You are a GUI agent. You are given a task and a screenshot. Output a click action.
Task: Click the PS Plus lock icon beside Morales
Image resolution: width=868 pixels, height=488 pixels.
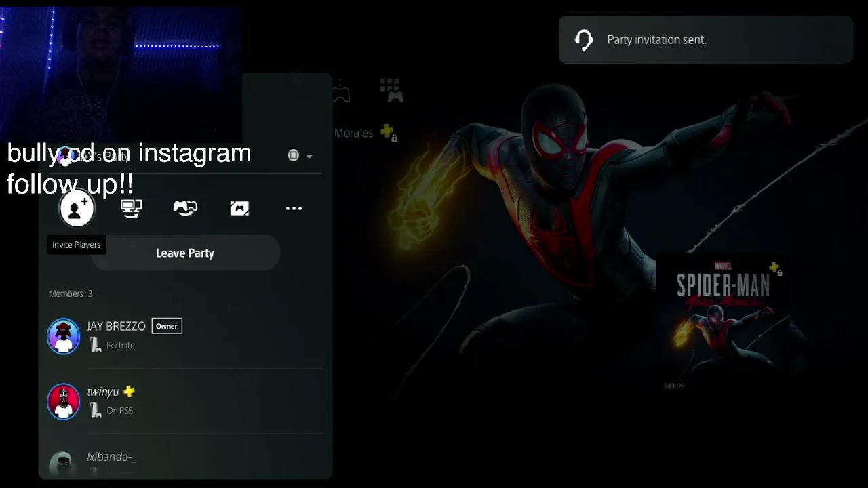[x=389, y=132]
